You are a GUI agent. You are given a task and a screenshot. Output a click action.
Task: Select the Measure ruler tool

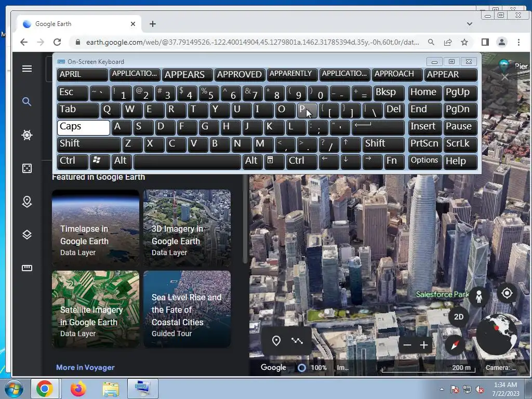[27, 268]
